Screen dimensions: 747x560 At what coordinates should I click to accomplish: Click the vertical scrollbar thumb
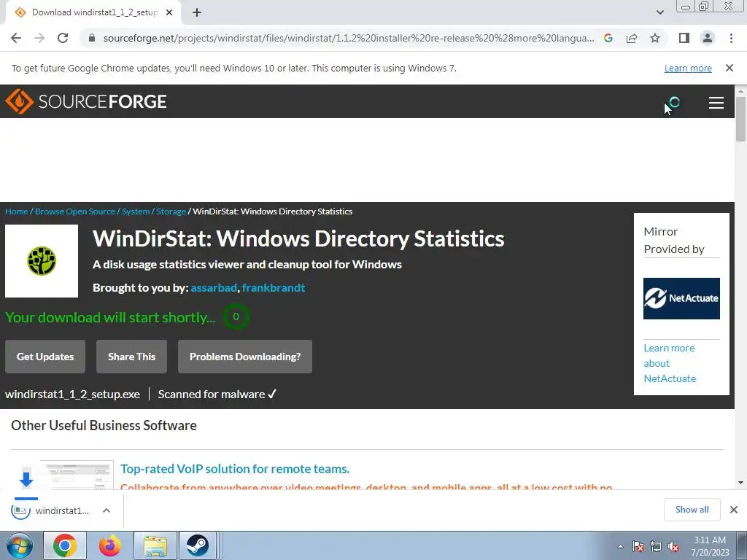pos(741,119)
